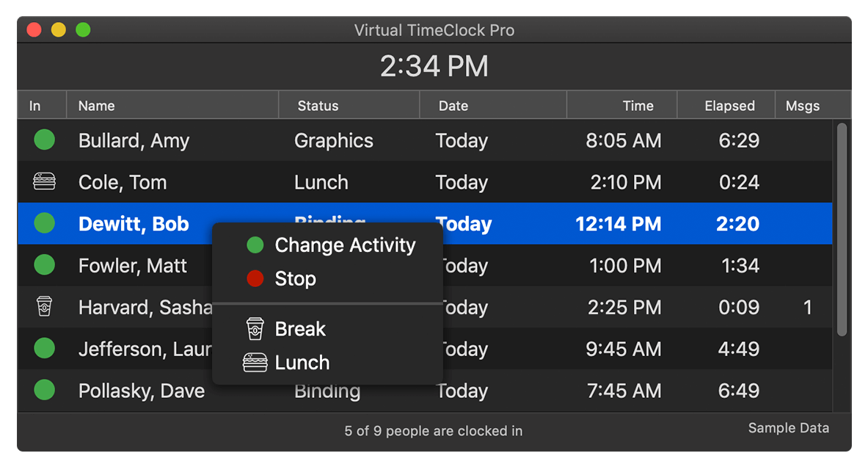Click the Msgs column header
868x467 pixels.
pos(802,106)
